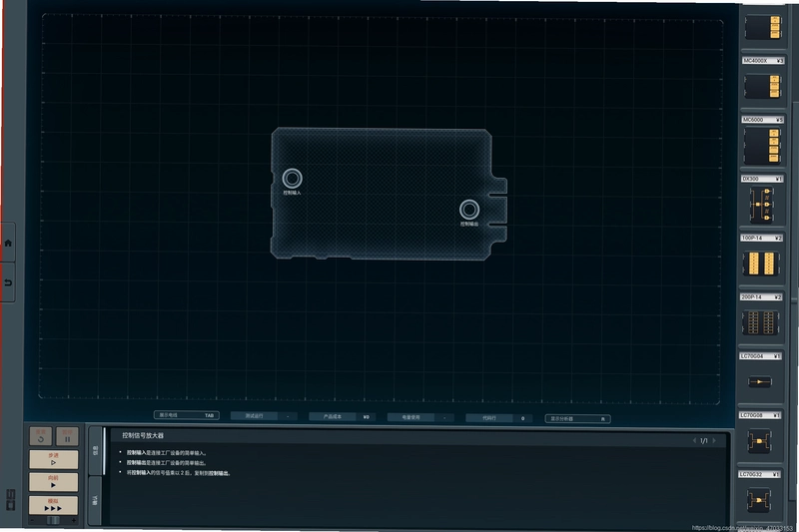
Task: Select the MC4000X microcontroller chip icon
Action: (x=763, y=86)
